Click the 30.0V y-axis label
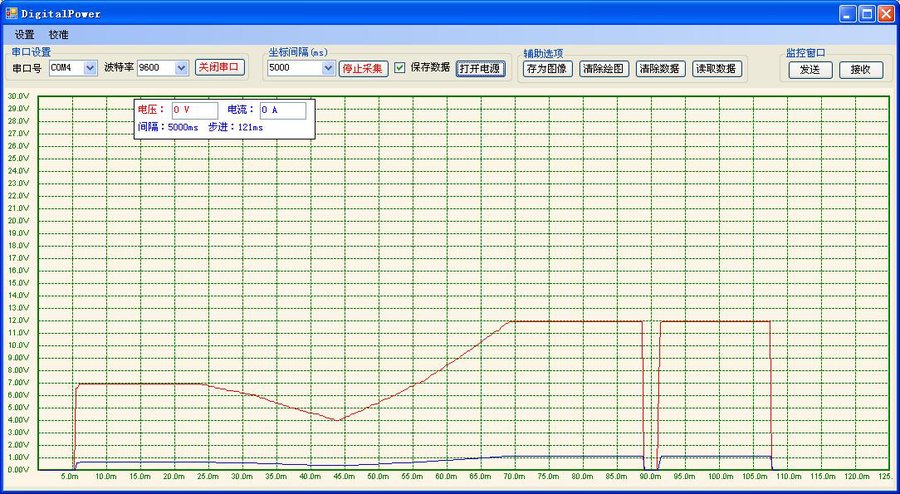 (18, 96)
